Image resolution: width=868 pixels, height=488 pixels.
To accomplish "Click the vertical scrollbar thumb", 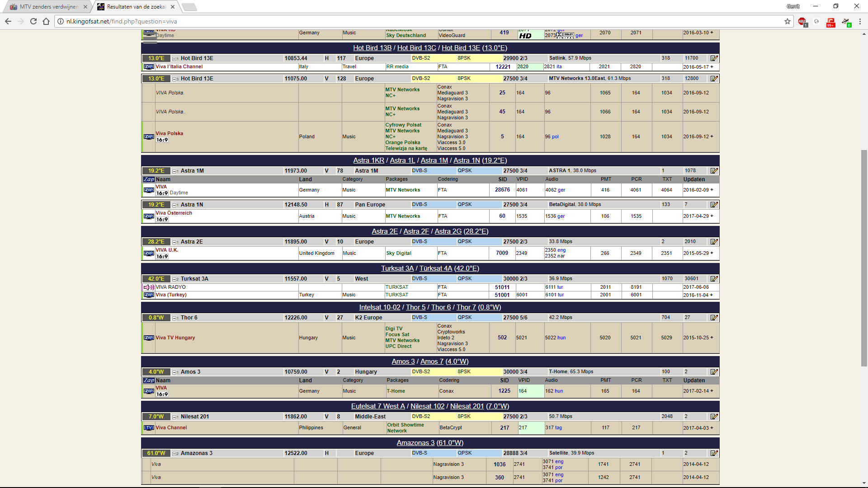I will [x=864, y=258].
